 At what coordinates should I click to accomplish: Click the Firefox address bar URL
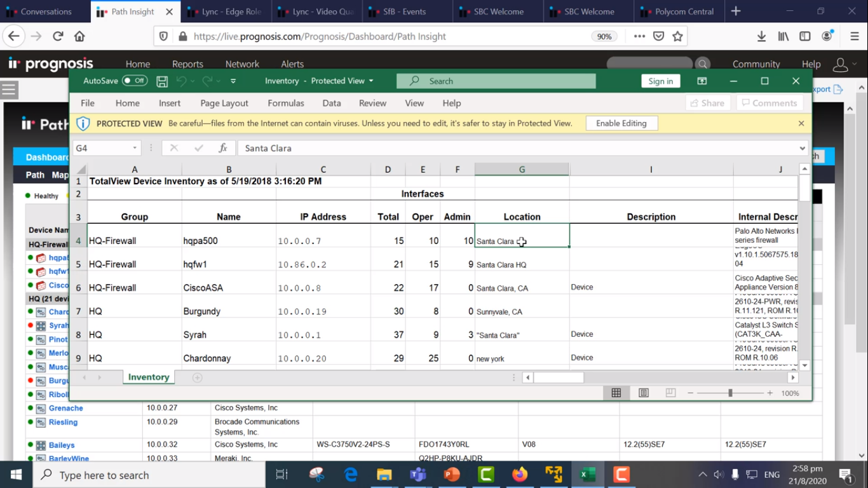point(320,37)
